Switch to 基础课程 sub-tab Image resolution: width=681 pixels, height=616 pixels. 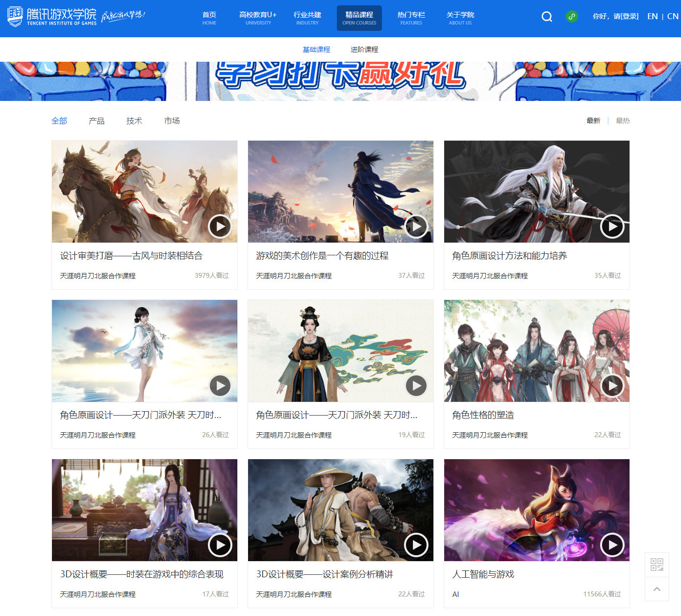pos(316,49)
